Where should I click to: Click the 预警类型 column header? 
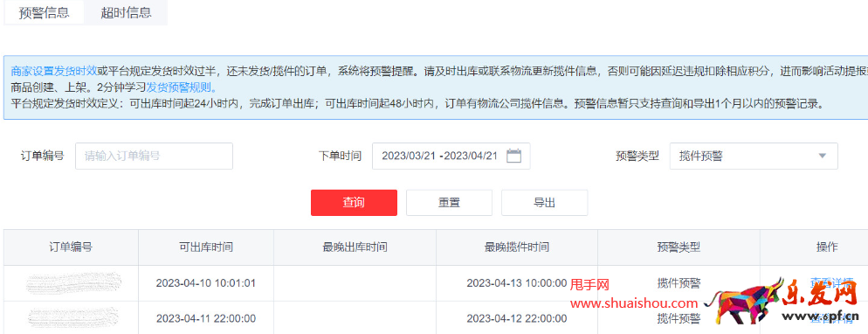679,247
